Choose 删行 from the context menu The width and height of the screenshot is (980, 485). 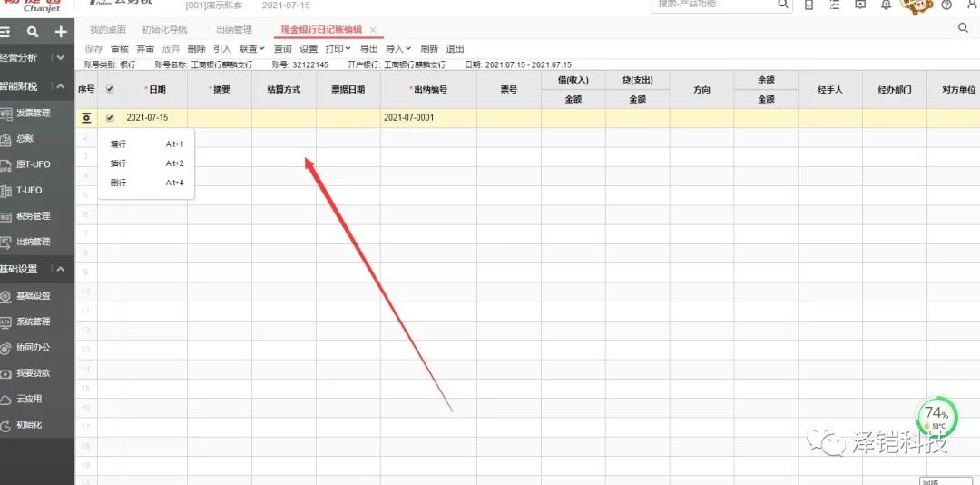146,183
